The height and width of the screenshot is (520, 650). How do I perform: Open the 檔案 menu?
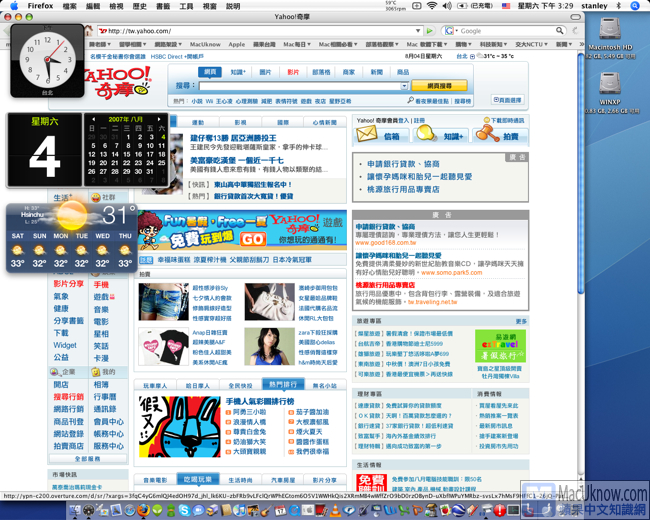click(70, 6)
